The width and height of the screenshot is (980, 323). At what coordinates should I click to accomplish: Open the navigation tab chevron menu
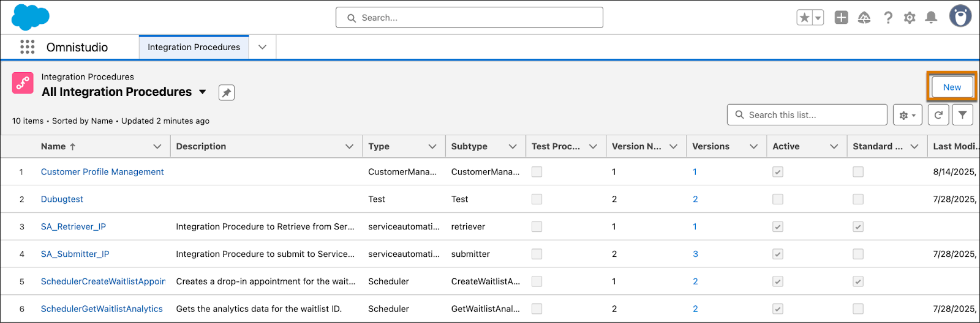point(262,47)
